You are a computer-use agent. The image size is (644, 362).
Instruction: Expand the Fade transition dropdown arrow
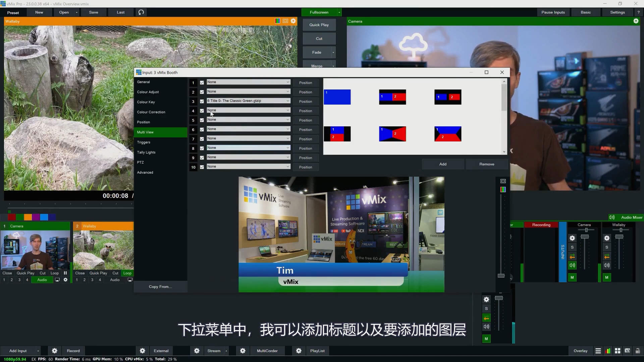[x=333, y=52]
